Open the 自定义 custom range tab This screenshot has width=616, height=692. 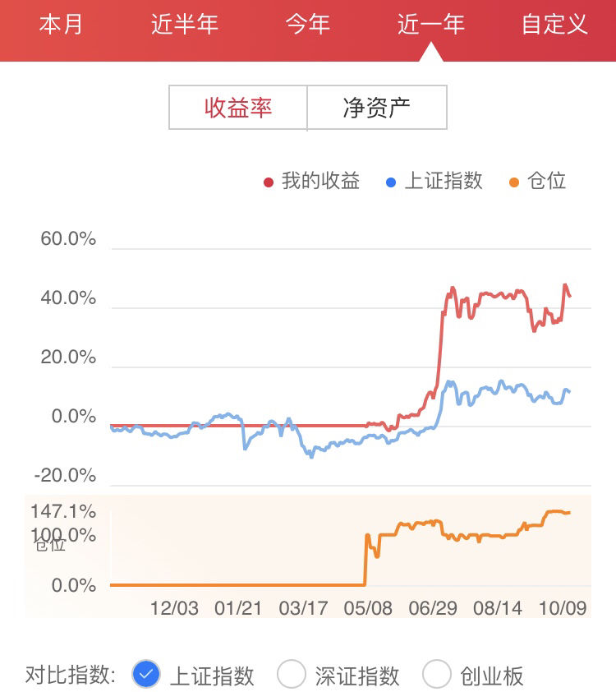(555, 25)
